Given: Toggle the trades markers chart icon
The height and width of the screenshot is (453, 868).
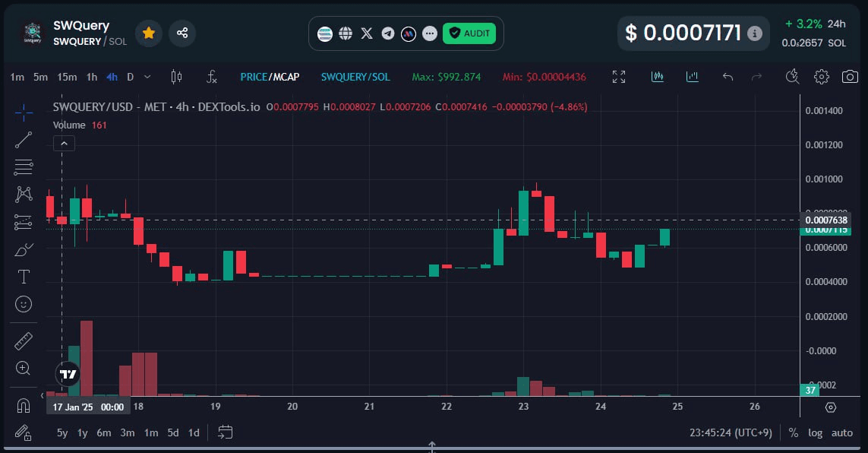Looking at the screenshot, I should coord(658,77).
